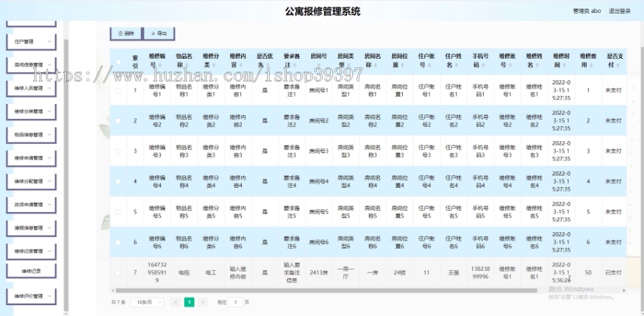Image resolution: width=644 pixels, height=316 pixels.
Task: Expand 维修评价管理 chevron in sidebar
Action: pyautogui.click(x=49, y=296)
